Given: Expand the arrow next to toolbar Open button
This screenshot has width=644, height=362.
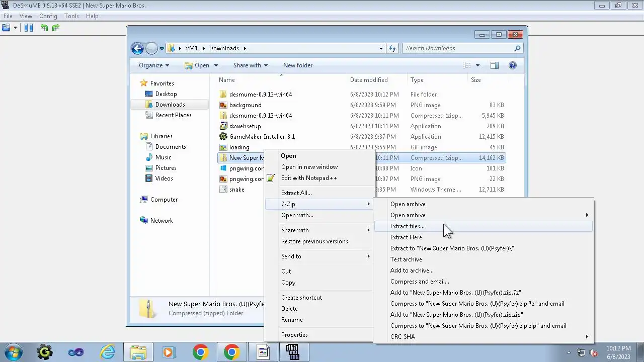Looking at the screenshot, I should (216, 65).
